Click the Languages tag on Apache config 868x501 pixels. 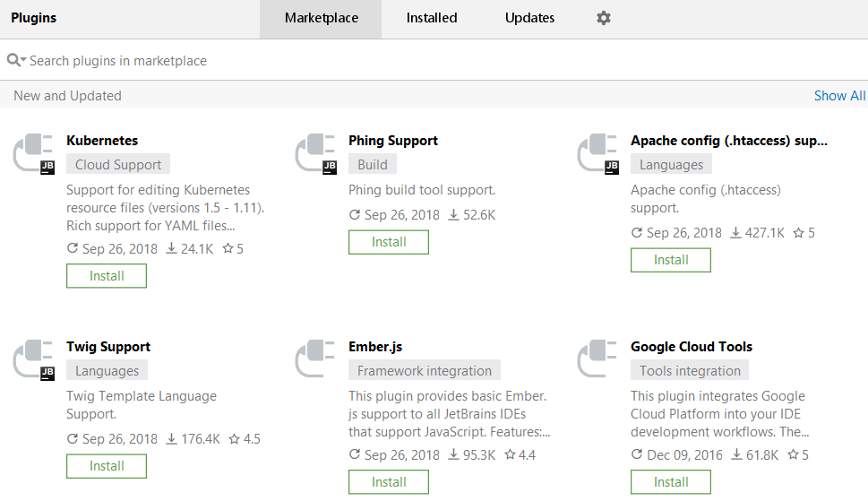671,164
